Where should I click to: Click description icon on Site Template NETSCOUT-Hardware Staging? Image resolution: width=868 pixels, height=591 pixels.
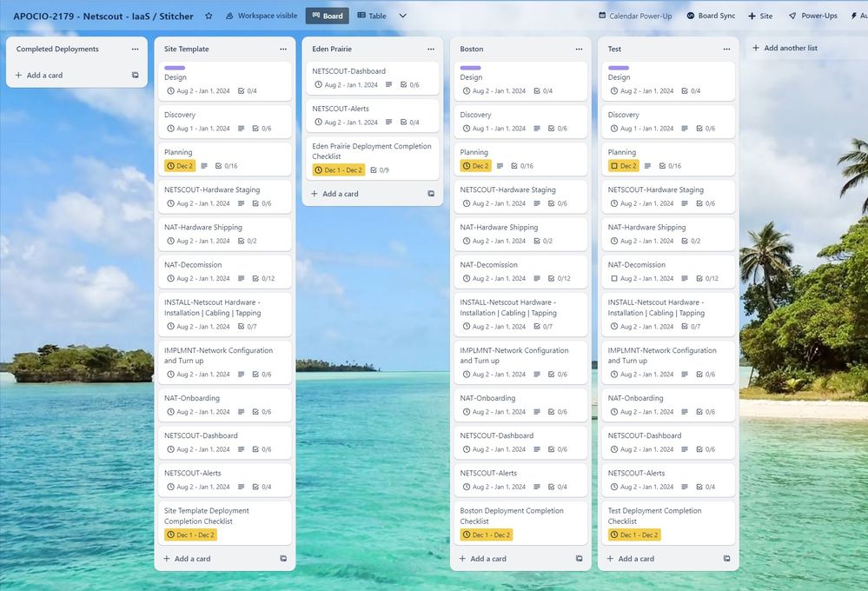click(x=241, y=204)
